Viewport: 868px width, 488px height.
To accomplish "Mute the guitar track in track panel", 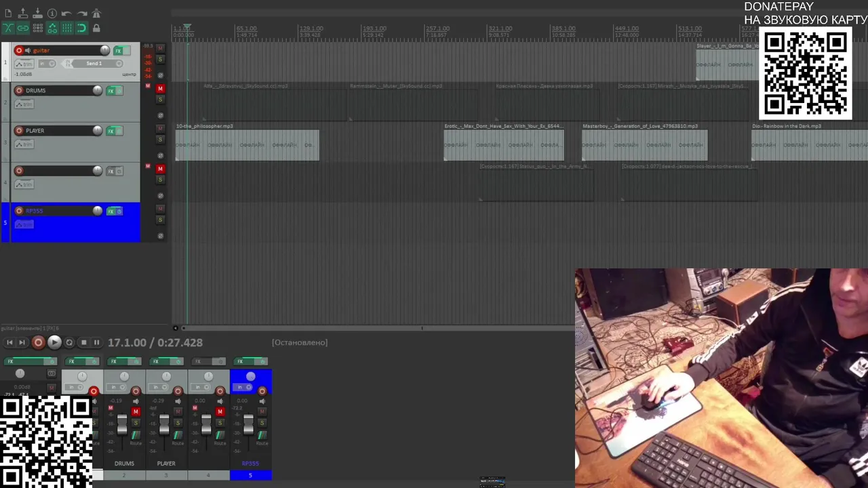I will tap(160, 48).
